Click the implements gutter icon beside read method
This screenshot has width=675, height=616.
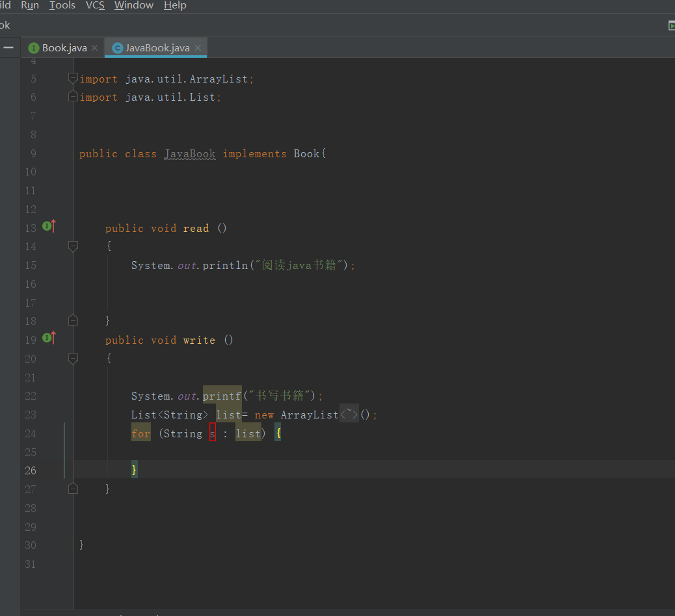click(x=48, y=226)
